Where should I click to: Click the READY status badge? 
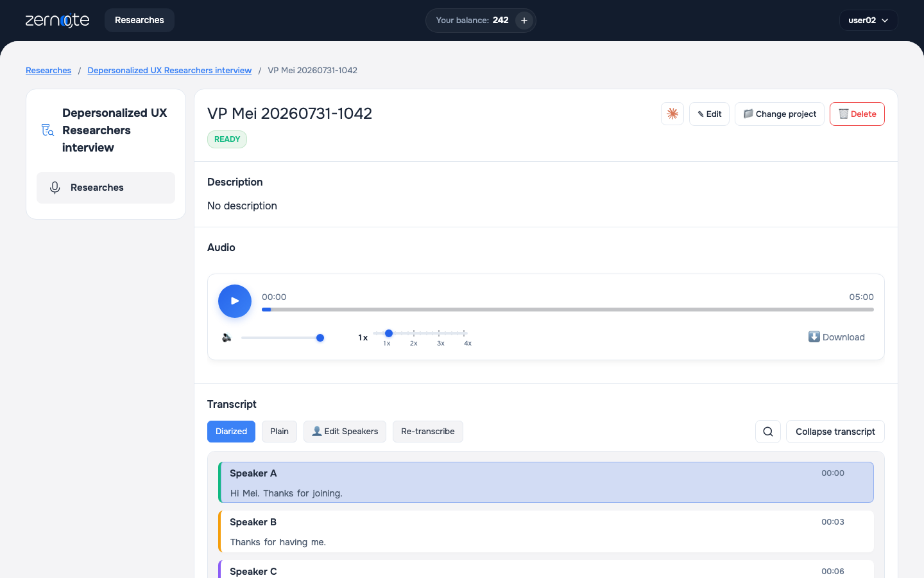(227, 139)
